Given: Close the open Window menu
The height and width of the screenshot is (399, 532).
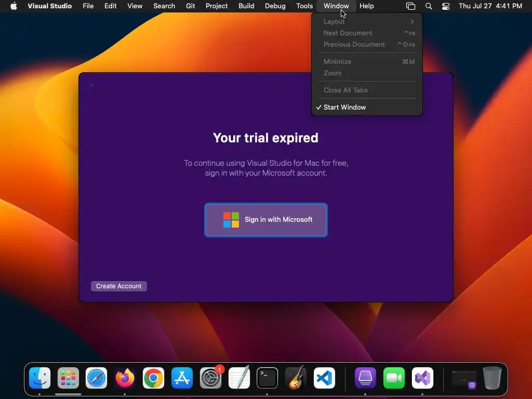Looking at the screenshot, I should pyautogui.click(x=336, y=6).
